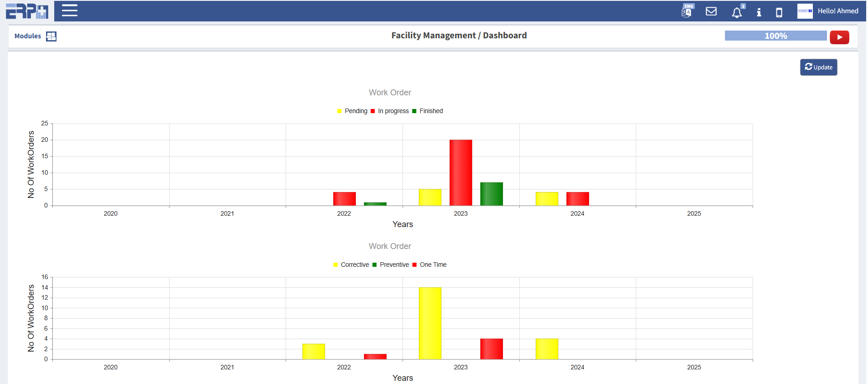Click the 100% progress bar
Screen dimensions: 868x384
coord(776,36)
